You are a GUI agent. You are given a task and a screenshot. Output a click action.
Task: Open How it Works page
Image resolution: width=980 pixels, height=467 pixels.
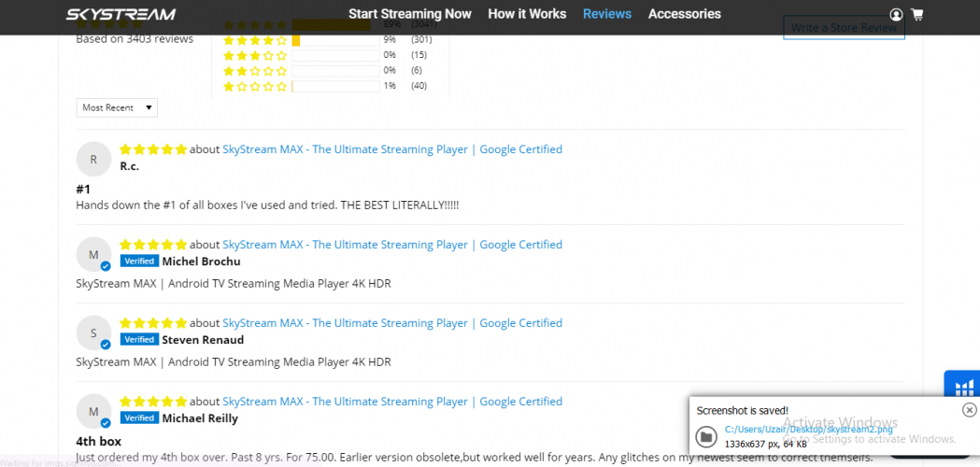[527, 14]
